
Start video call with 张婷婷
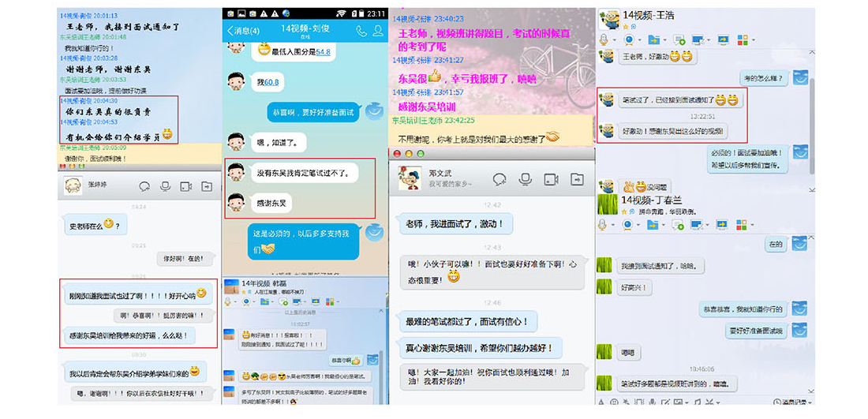point(185,186)
